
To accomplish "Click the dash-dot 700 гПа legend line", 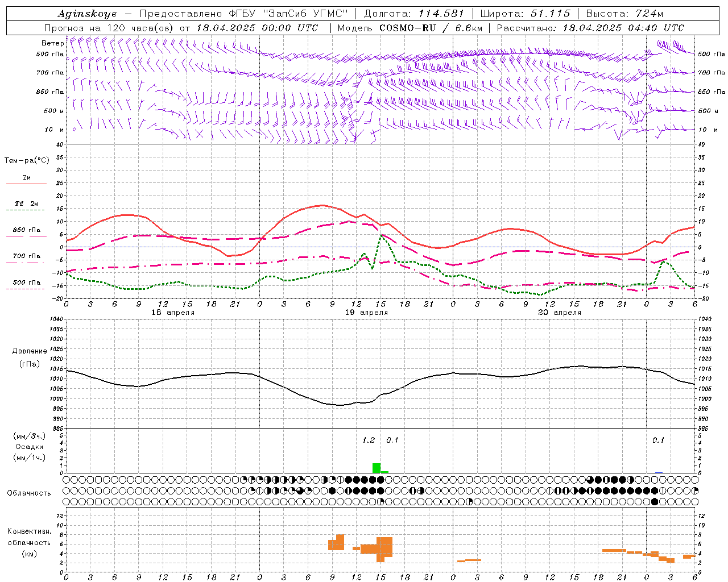I will 25,263.
